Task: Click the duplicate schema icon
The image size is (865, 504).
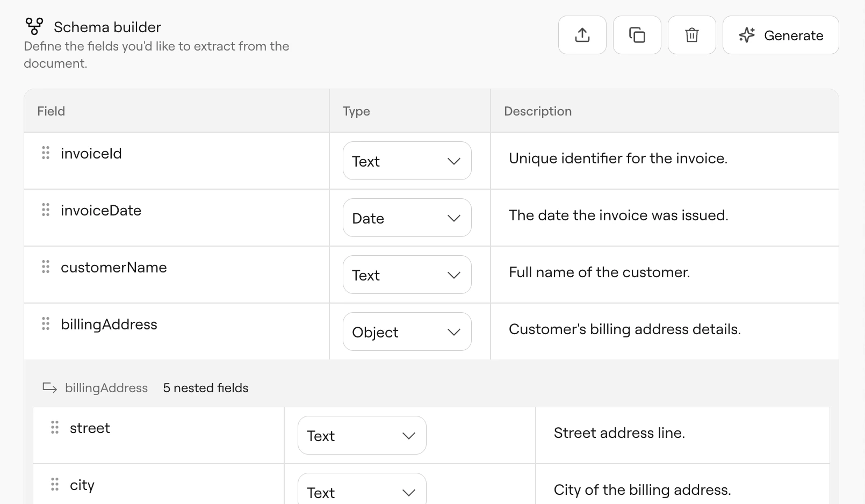Action: pos(637,35)
